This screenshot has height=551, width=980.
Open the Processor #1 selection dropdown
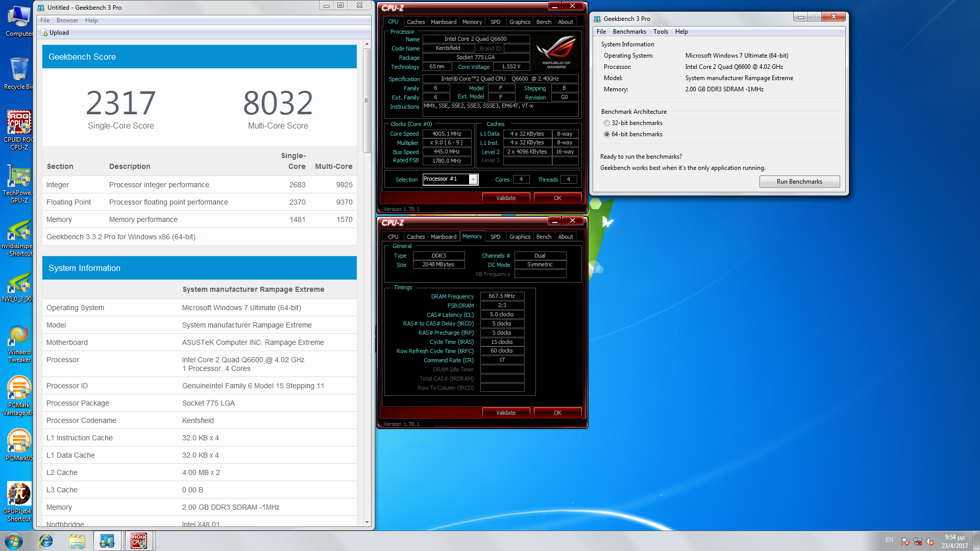pyautogui.click(x=473, y=180)
